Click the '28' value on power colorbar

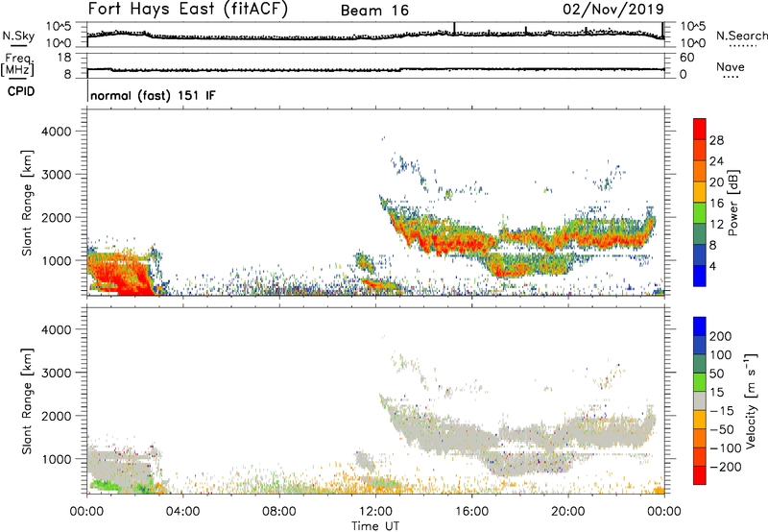coord(716,140)
